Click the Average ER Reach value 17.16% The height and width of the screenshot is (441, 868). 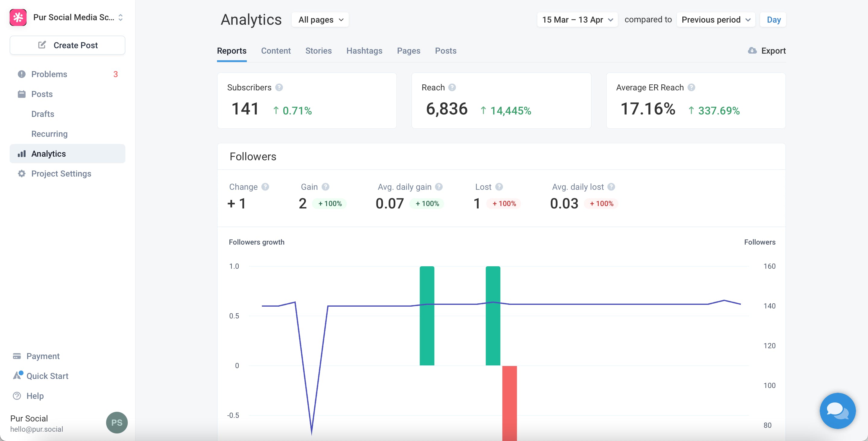648,109
